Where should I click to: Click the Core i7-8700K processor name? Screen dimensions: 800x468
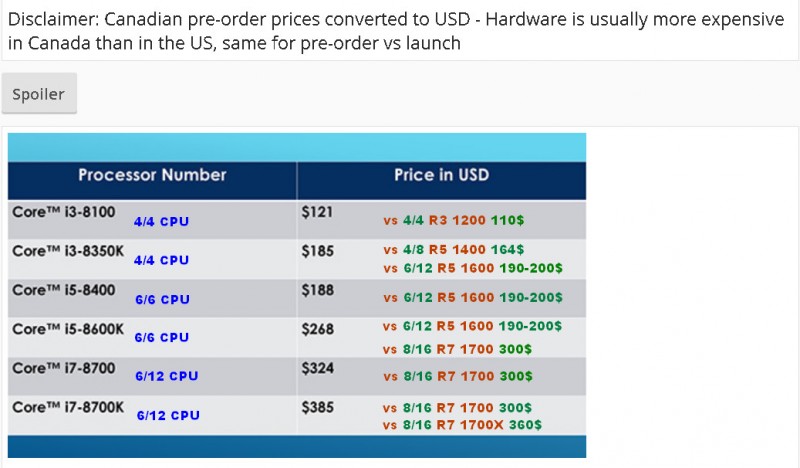(68, 407)
